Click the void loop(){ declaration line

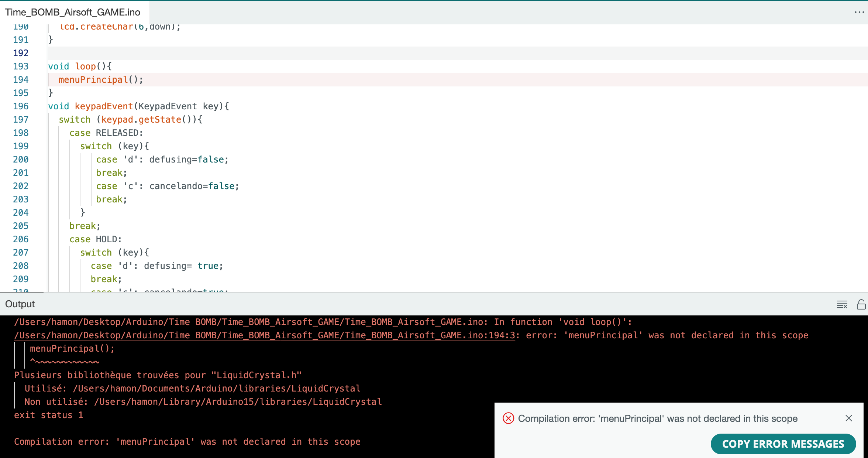(x=80, y=66)
